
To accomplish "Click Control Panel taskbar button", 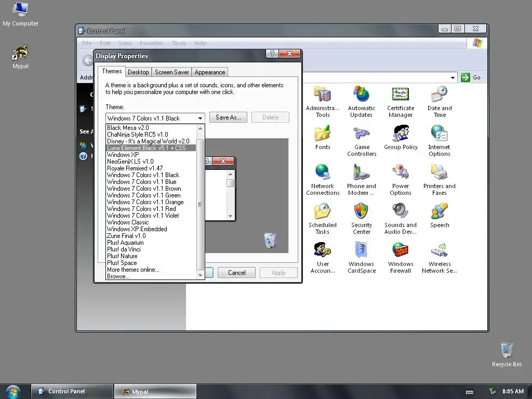I will [x=72, y=392].
